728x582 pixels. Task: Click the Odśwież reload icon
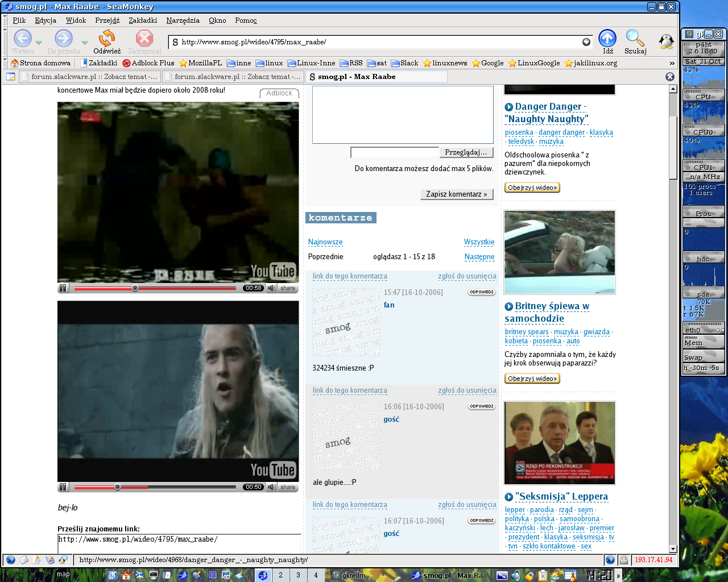(x=106, y=38)
